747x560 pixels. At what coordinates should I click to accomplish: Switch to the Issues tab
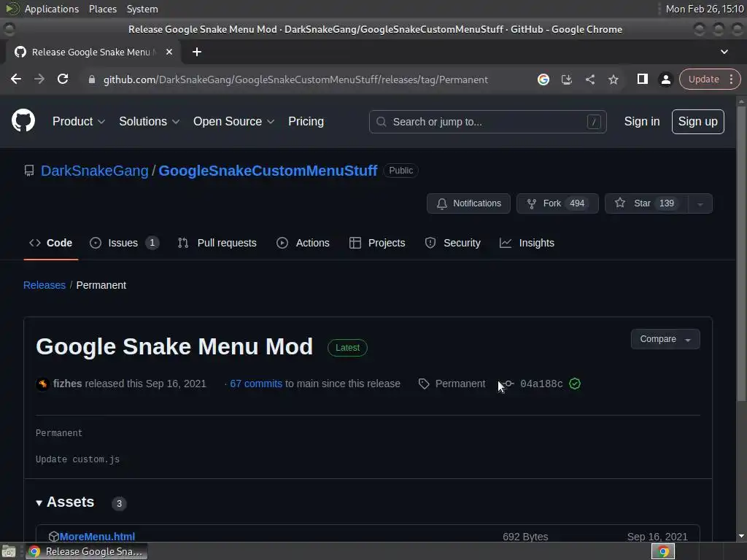click(124, 243)
